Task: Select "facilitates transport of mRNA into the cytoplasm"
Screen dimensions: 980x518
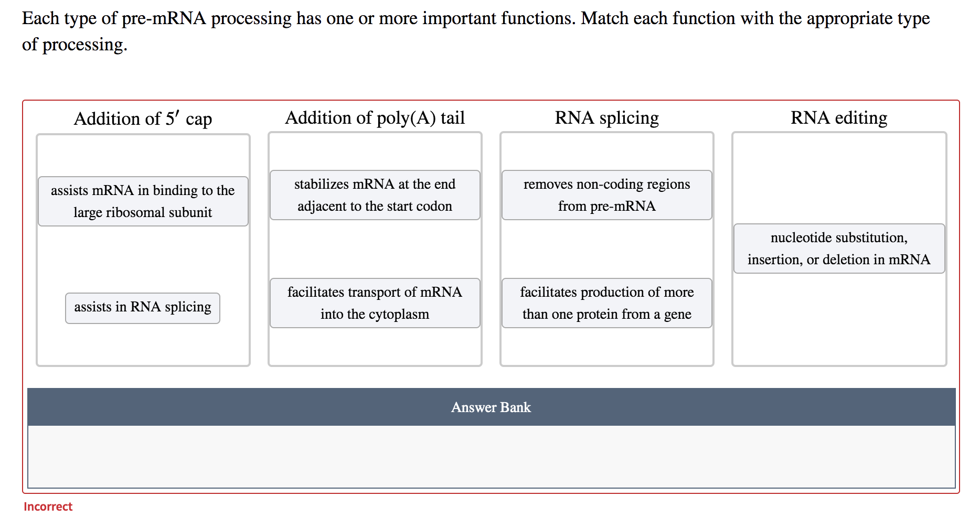Action: 374,303
